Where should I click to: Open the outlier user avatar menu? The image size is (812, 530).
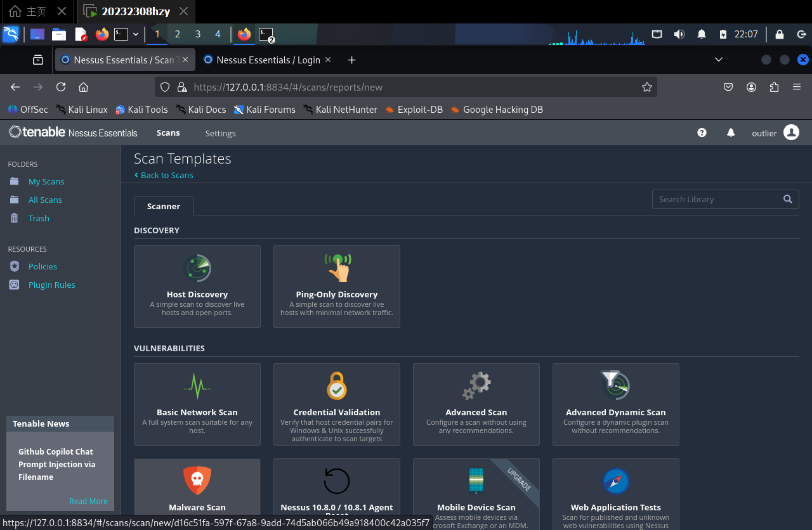791,132
